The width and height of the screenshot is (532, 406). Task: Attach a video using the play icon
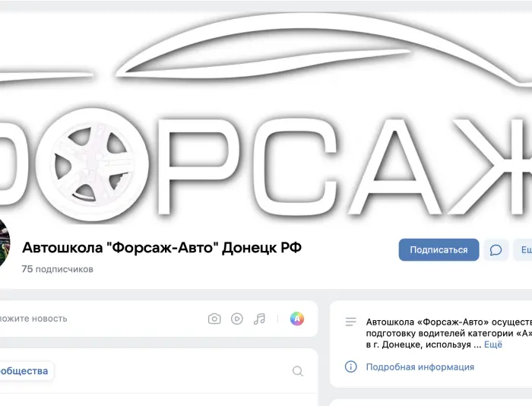tap(237, 319)
